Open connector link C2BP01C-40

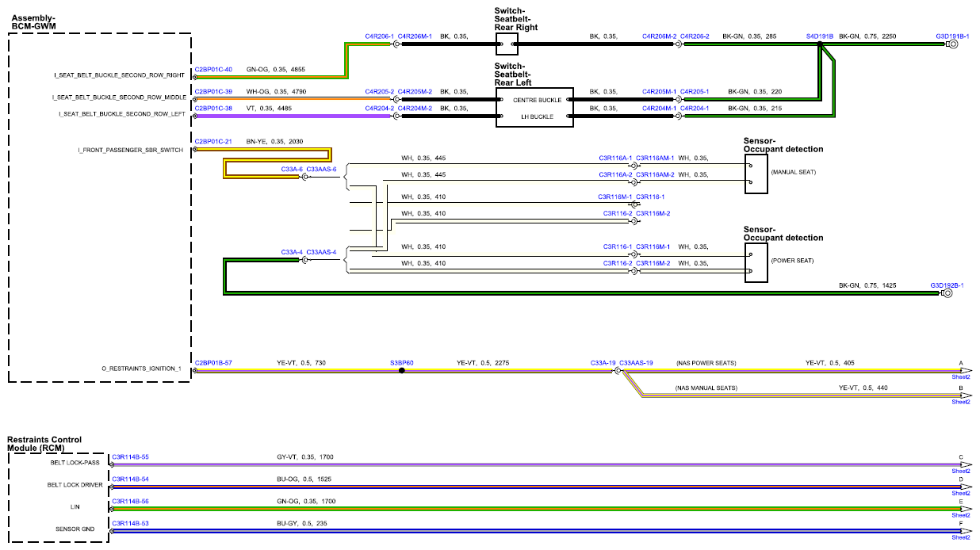coord(213,69)
